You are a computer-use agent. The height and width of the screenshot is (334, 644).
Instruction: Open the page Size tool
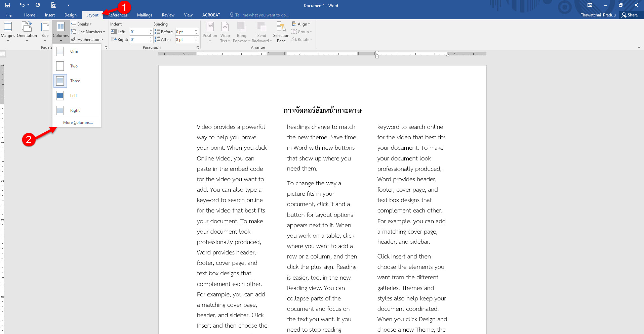click(45, 32)
